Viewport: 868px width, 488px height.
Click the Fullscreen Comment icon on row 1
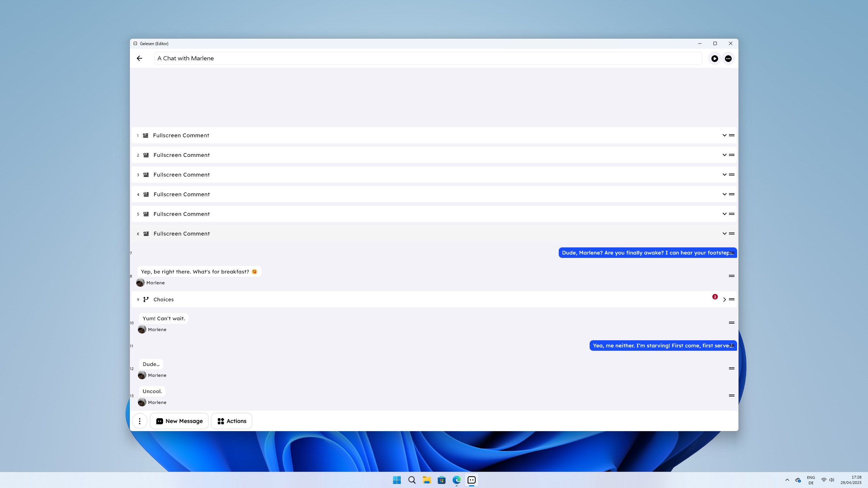[145, 135]
